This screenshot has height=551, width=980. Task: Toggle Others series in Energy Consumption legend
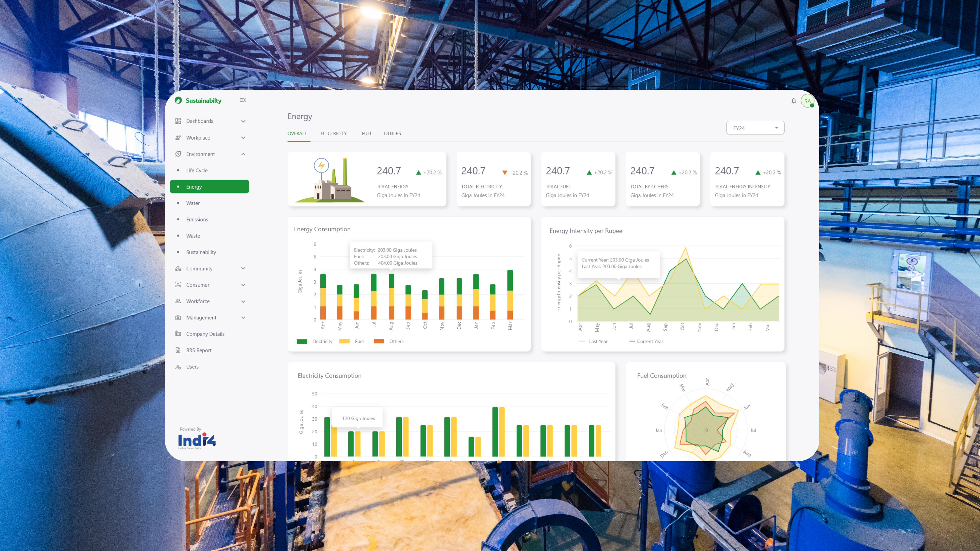point(388,341)
